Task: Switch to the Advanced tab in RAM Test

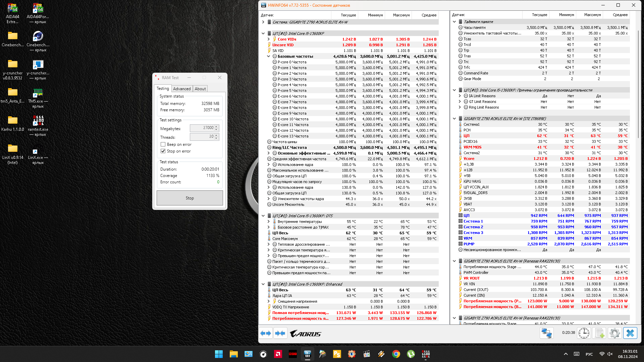Action: pos(182,89)
